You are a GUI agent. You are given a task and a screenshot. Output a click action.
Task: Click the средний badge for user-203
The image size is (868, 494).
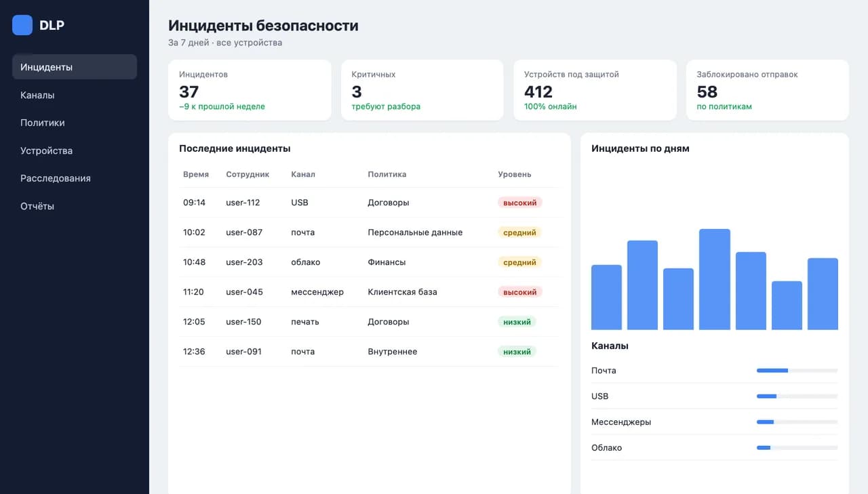coord(520,262)
